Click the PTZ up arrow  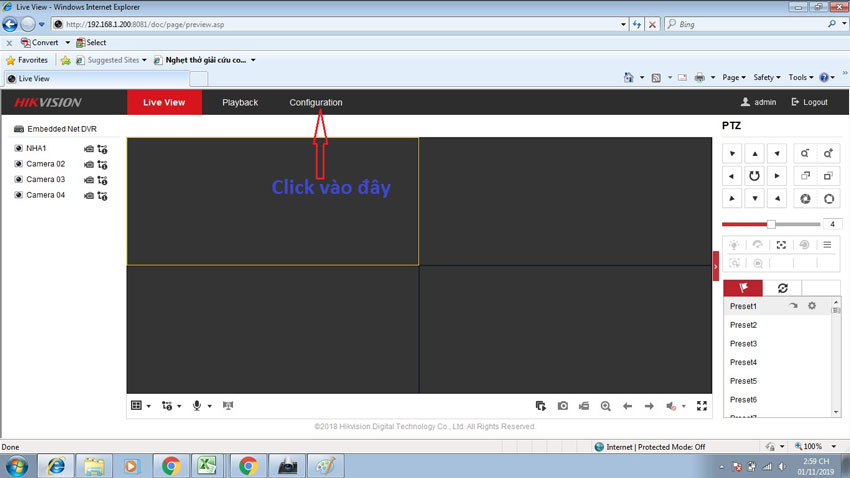pos(755,154)
